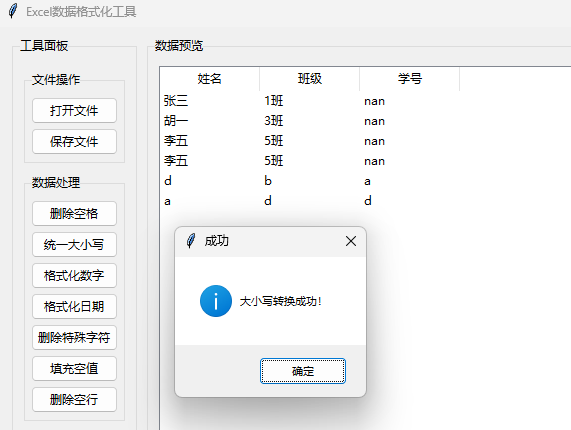Click the 格式化数字 button
Viewport: 571px width, 430px height.
click(x=74, y=275)
